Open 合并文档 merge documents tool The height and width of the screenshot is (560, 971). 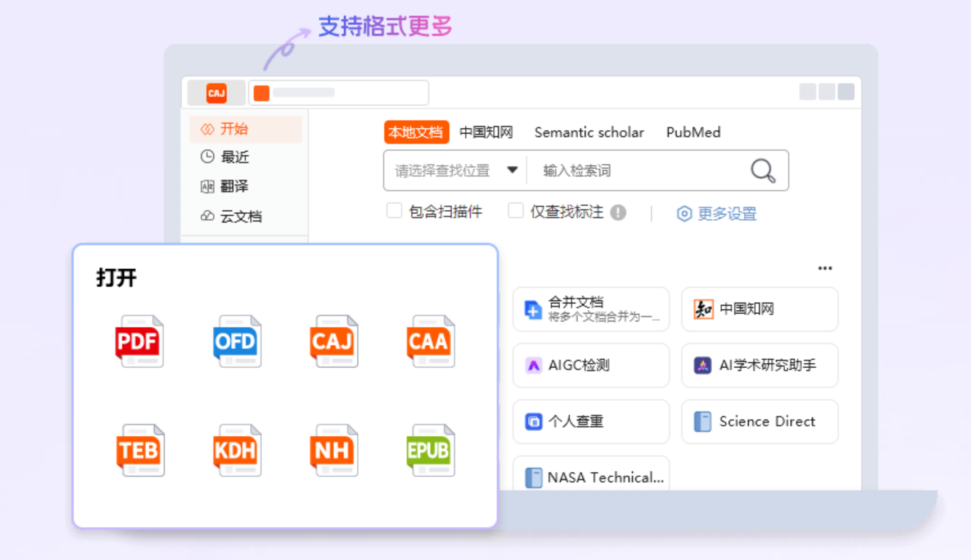tap(591, 309)
